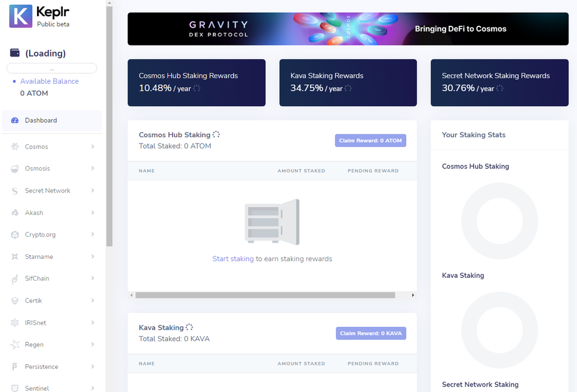Expand the Persistence chevron arrow
577x392 pixels.
point(93,366)
